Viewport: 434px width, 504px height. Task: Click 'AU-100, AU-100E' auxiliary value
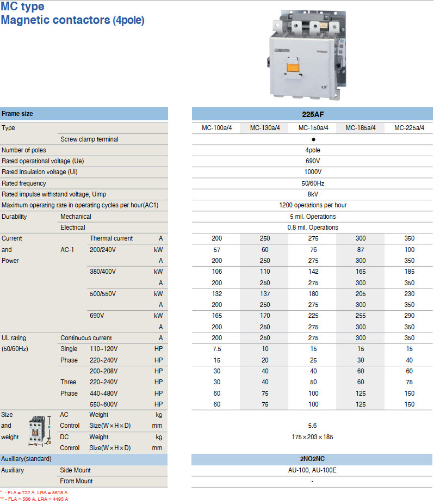312,470
